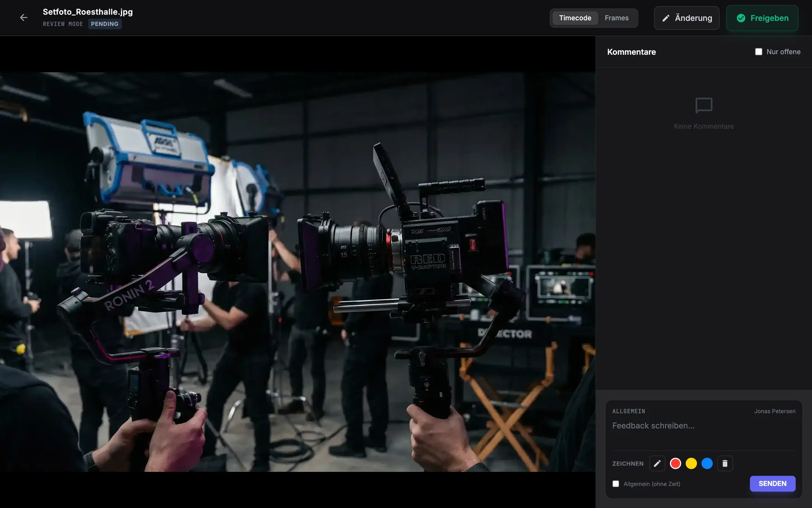Focus the Feedback schreiben text field

tap(704, 433)
